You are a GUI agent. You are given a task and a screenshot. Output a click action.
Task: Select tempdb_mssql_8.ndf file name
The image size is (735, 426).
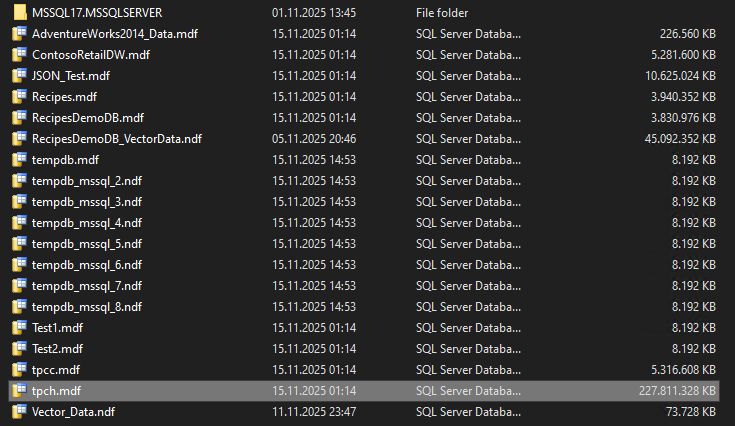[x=87, y=307]
